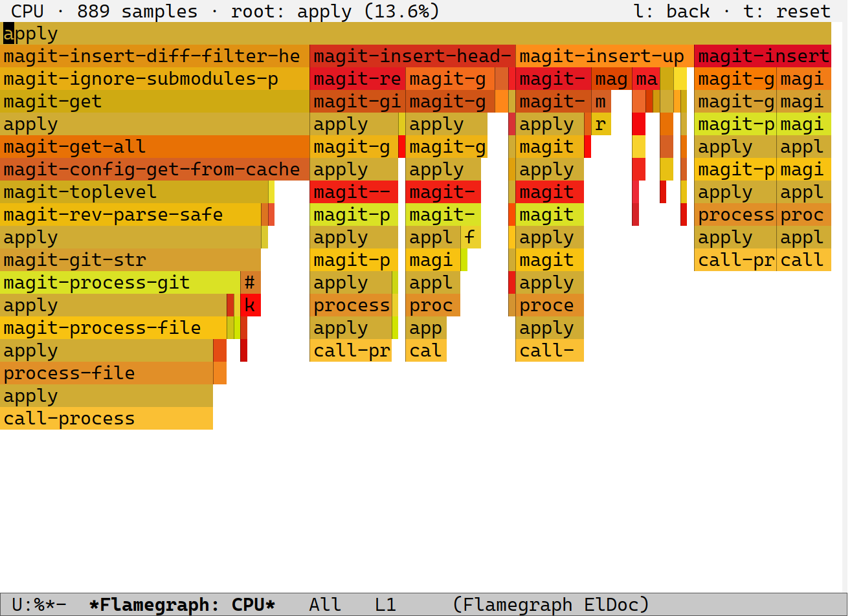Click the red 'ma' frame

tap(646, 79)
